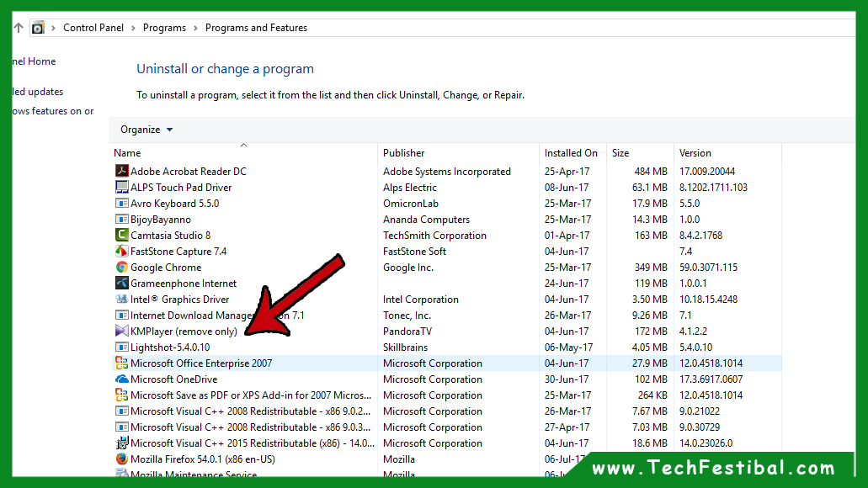Image resolution: width=868 pixels, height=488 pixels.
Task: Click the FastStone Capture 7.4 icon
Action: coord(122,252)
